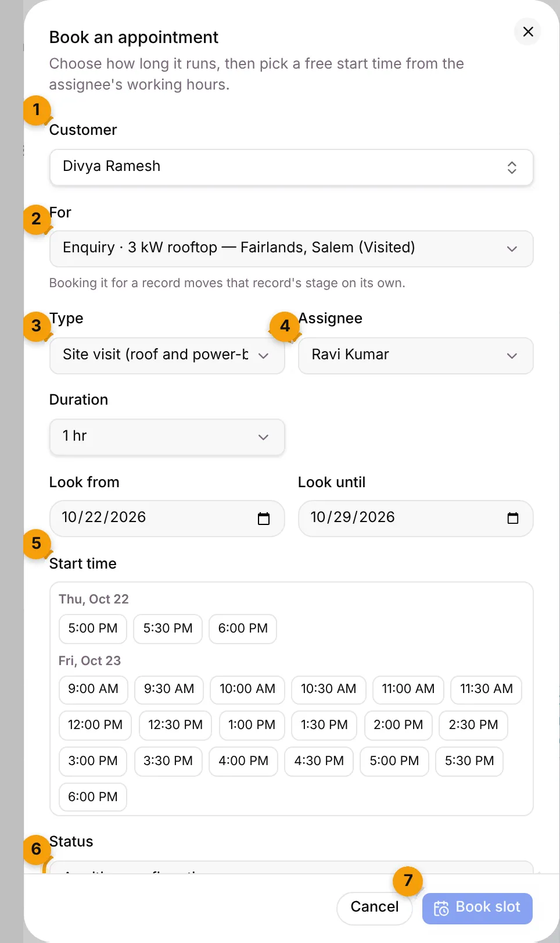Select the 2:30 PM start time
Viewport: 560px width, 943px height.
(x=473, y=726)
